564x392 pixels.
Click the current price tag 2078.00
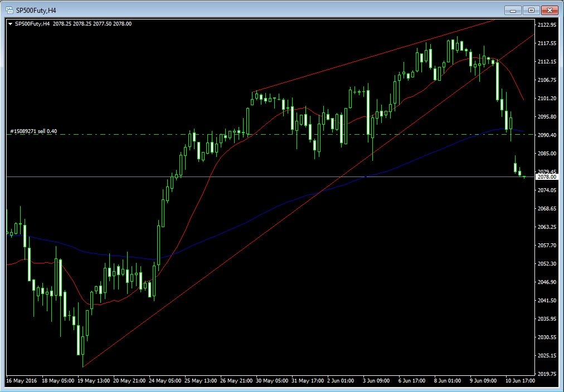(547, 177)
